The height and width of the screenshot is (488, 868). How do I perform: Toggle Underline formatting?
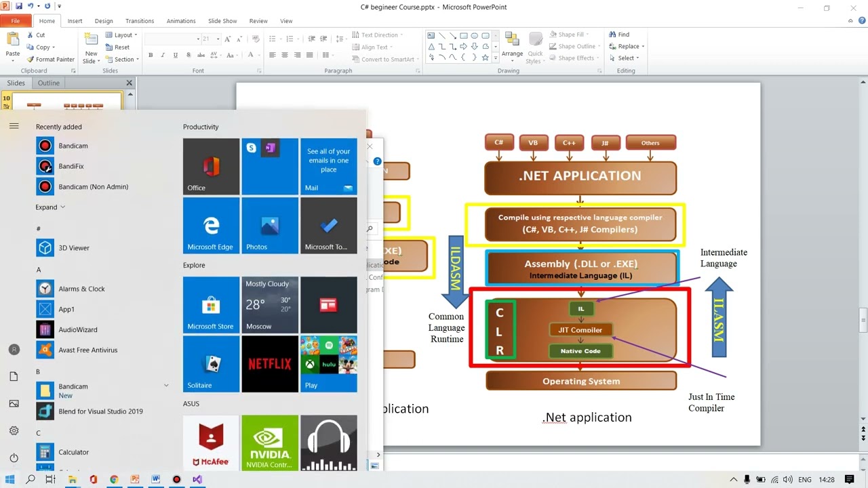[176, 55]
